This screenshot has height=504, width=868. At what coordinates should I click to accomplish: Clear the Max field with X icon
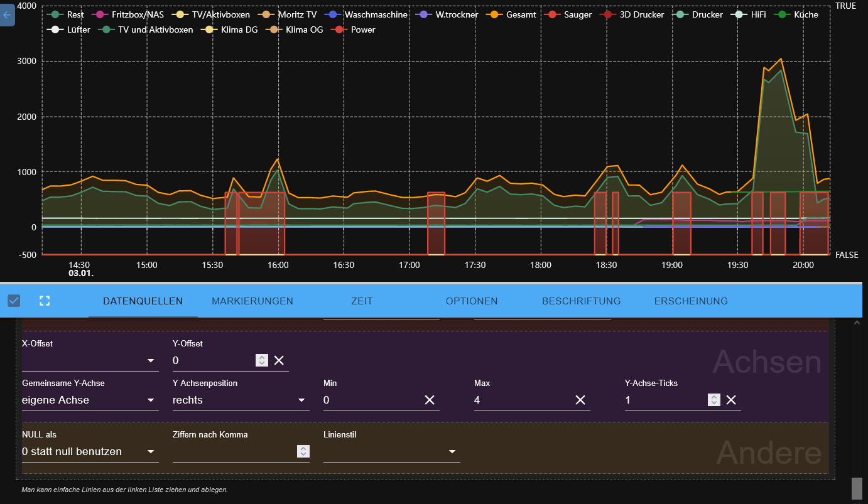580,400
